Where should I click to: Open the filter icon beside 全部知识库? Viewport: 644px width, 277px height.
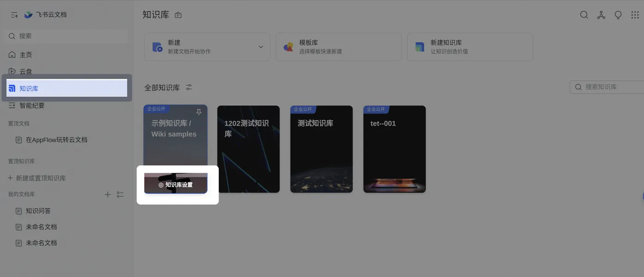click(189, 87)
